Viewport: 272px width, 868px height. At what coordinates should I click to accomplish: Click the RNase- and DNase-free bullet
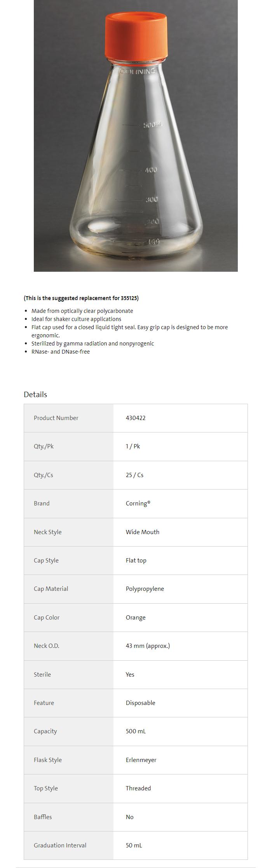click(x=61, y=352)
